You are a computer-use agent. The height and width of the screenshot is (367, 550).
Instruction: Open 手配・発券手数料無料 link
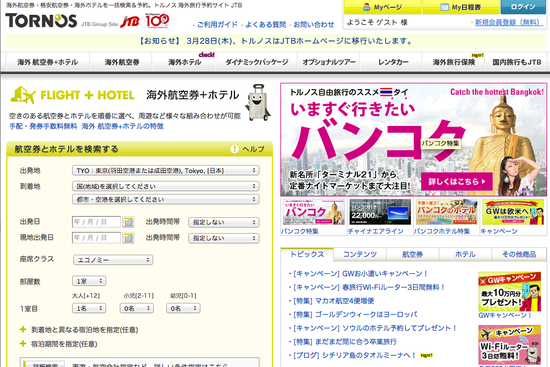(43, 126)
